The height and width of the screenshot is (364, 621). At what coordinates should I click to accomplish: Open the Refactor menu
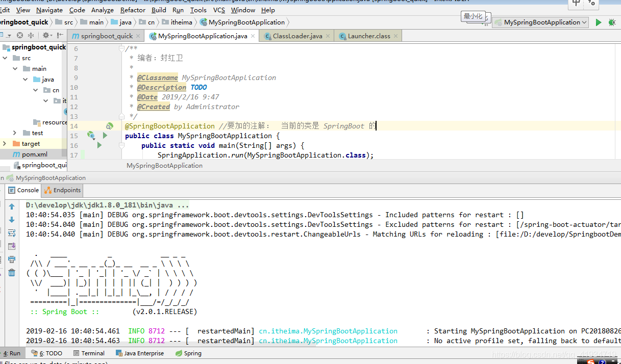coord(133,10)
